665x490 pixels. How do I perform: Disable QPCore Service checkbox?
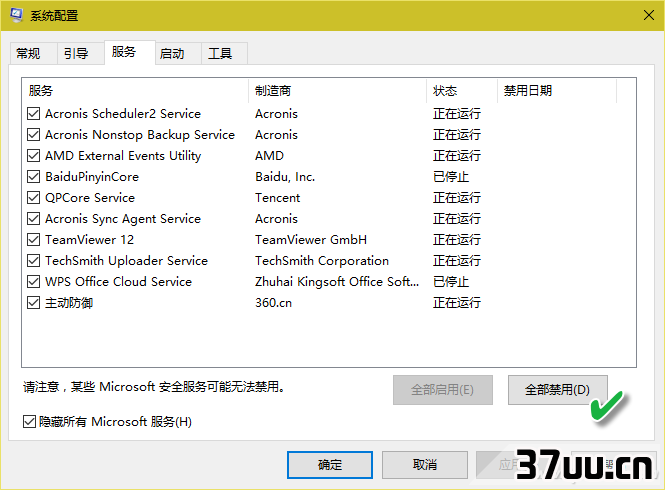pos(34,198)
